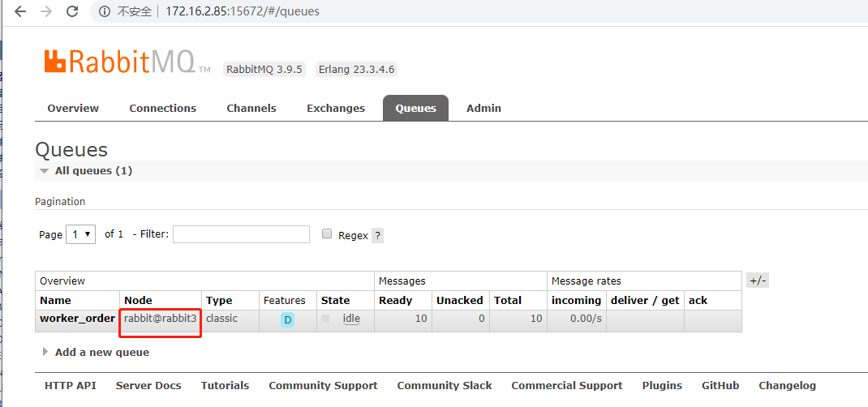
Task: Switch to the Connections tab
Action: pos(163,109)
